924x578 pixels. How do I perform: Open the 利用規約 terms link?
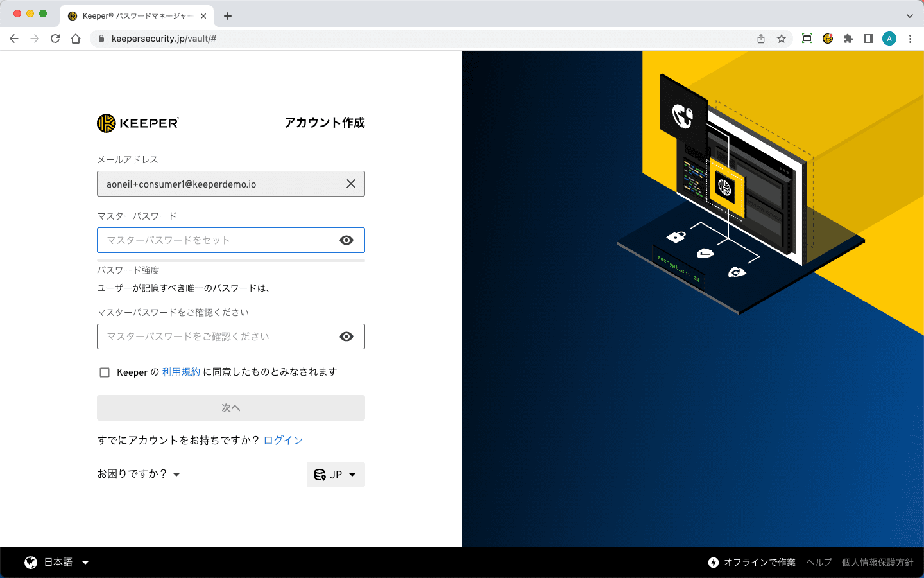coord(181,372)
